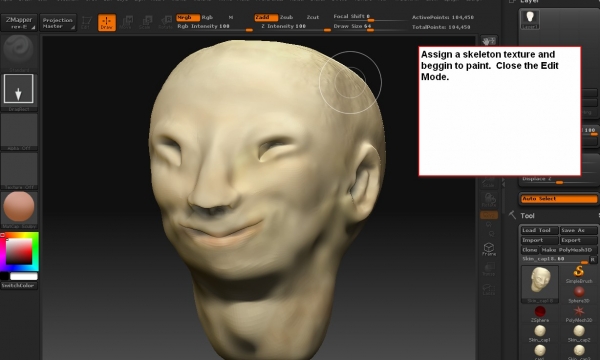Open the Texture Off selector
600x360 pixels.
coord(19,171)
